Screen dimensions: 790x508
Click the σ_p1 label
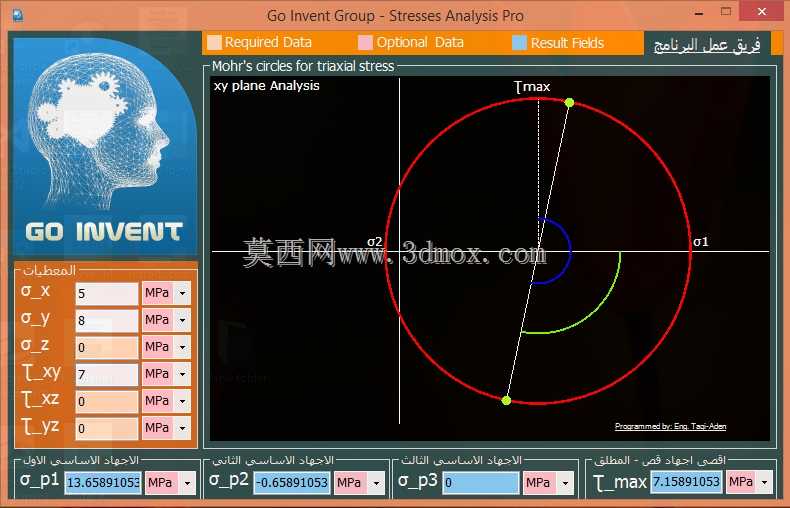tap(40, 479)
